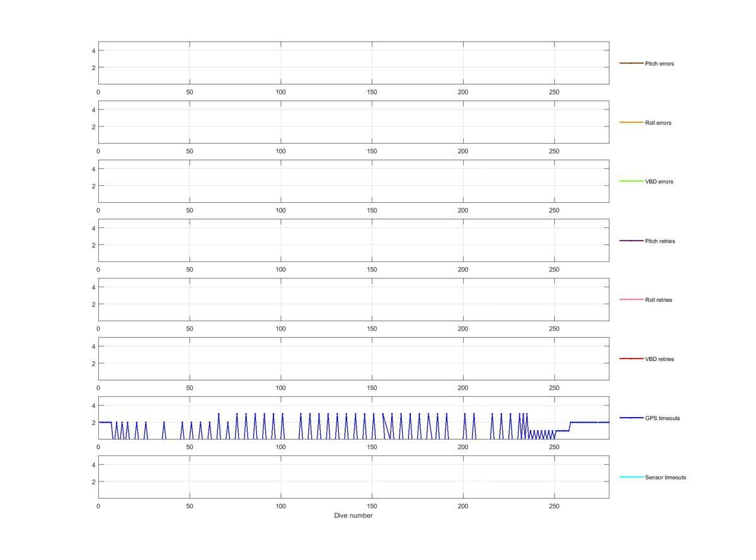The image size is (756, 560).
Task: Click the cyan Sensor timeouts legend line
Action: (631, 477)
